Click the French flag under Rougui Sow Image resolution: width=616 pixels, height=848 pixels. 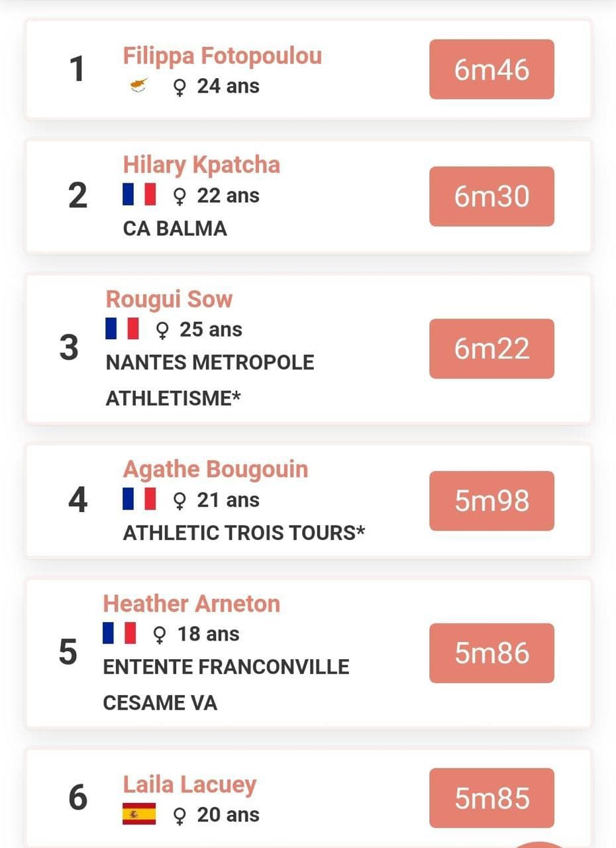122,329
